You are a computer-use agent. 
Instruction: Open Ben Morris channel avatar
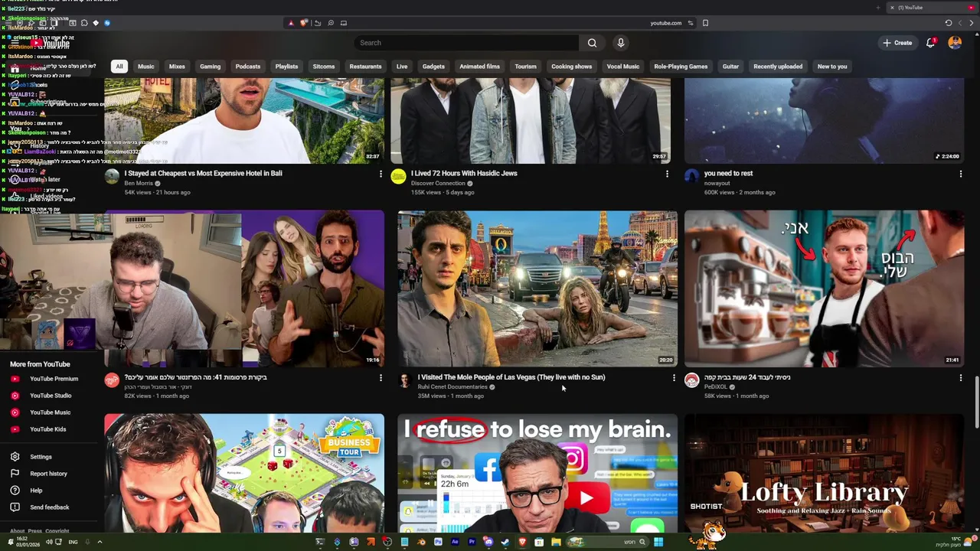(112, 177)
